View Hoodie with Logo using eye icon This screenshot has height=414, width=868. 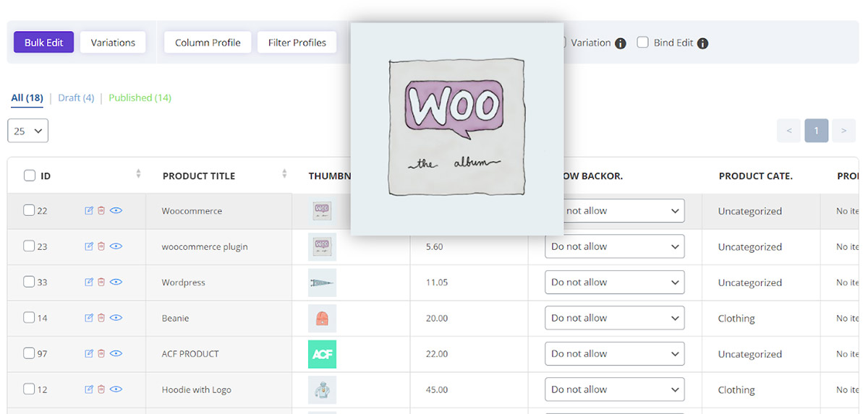pos(116,389)
